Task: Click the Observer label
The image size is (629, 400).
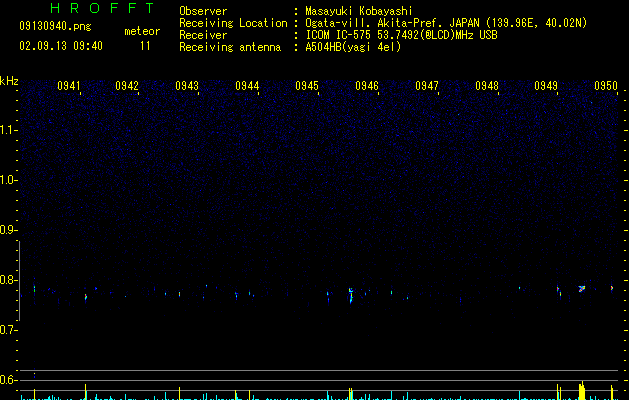Action: pos(203,11)
